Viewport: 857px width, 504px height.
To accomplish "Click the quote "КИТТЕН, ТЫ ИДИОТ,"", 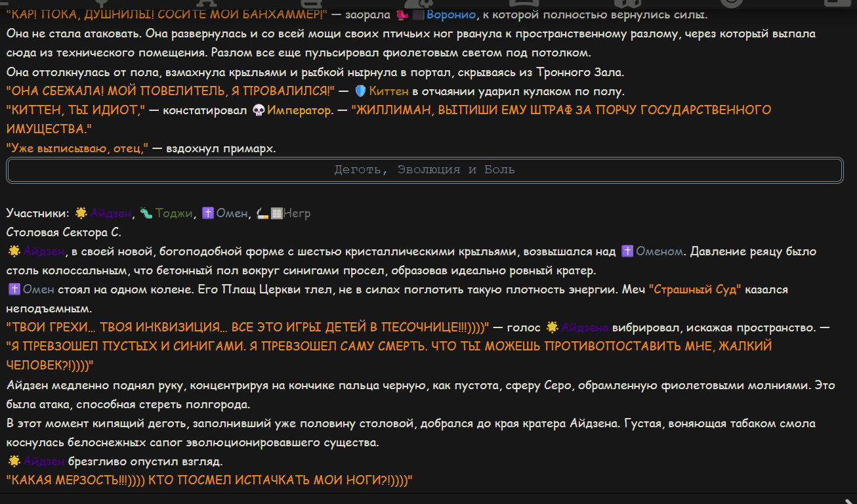I will click(75, 110).
